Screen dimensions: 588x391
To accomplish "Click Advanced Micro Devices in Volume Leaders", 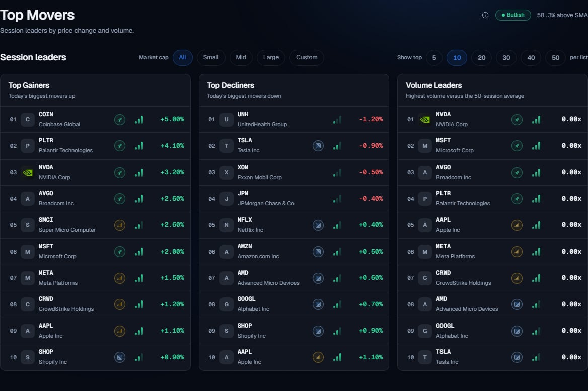I will pyautogui.click(x=467, y=309).
